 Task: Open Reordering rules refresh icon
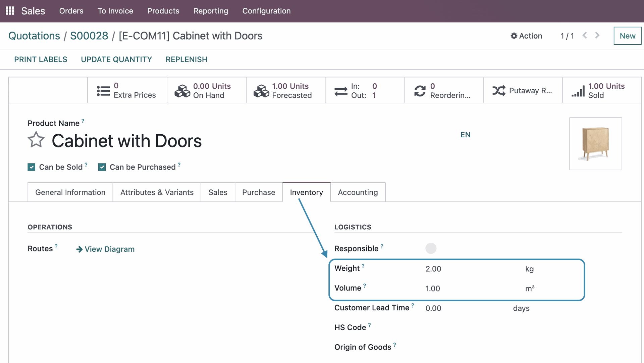tap(420, 91)
